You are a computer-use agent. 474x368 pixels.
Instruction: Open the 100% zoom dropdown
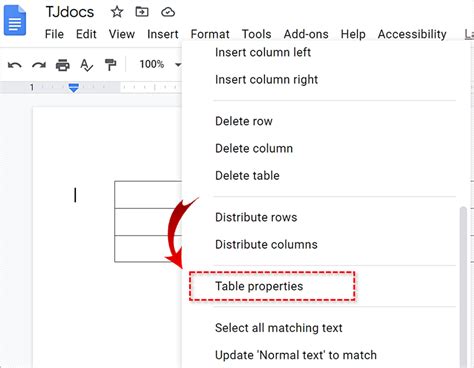point(160,64)
